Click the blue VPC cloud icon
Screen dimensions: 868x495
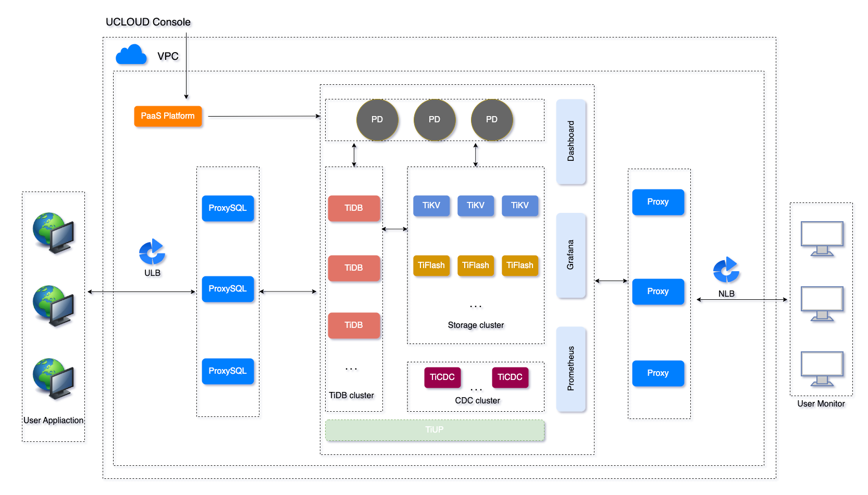(x=131, y=55)
